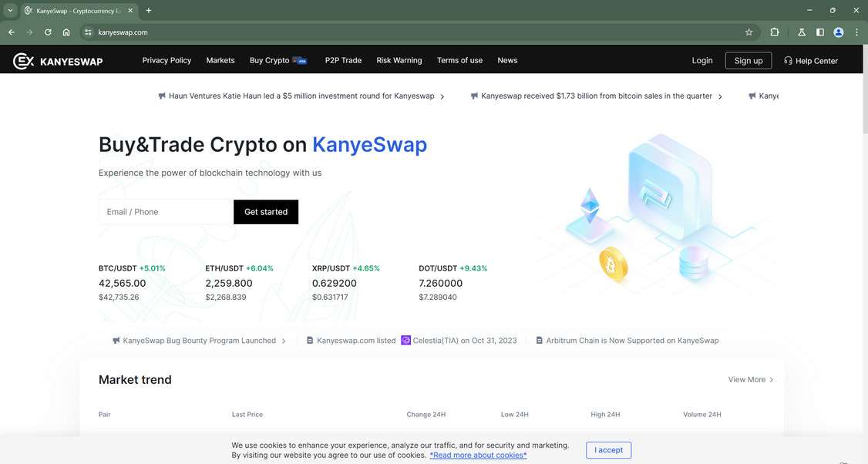Select Markets in the navigation menu
868x464 pixels.
point(220,60)
